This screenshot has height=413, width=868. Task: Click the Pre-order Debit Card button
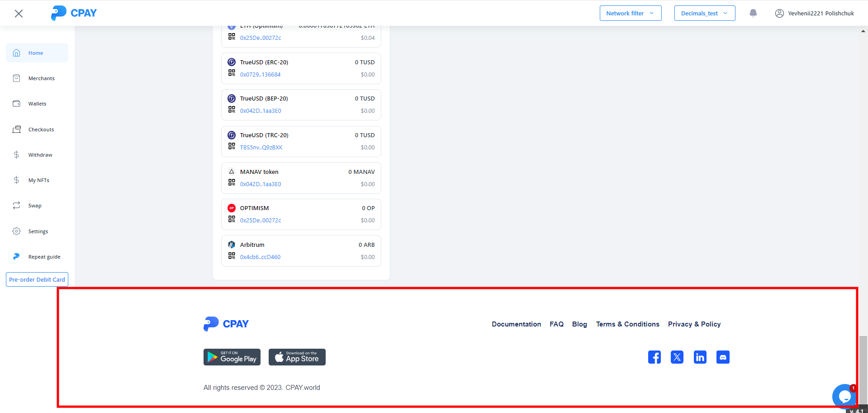click(37, 279)
